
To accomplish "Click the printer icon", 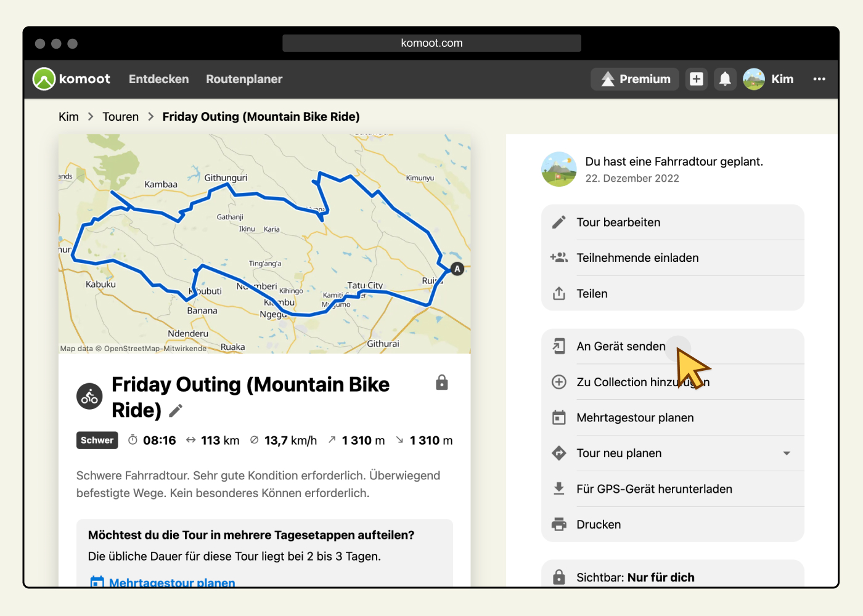I will [558, 524].
